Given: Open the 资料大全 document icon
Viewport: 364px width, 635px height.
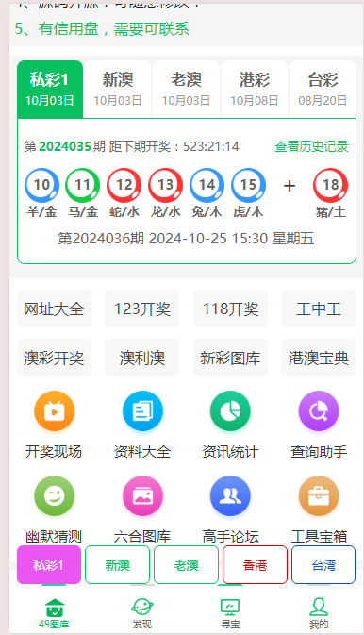Looking at the screenshot, I should tap(142, 411).
